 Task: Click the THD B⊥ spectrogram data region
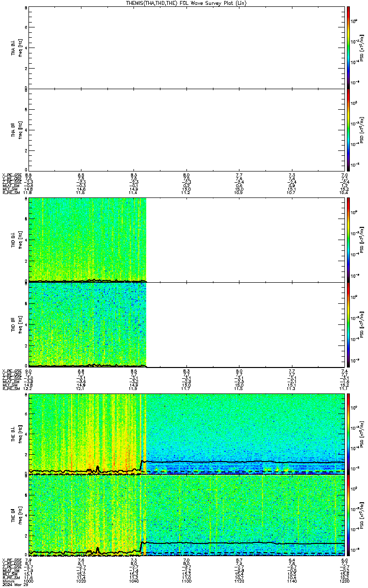click(x=87, y=240)
